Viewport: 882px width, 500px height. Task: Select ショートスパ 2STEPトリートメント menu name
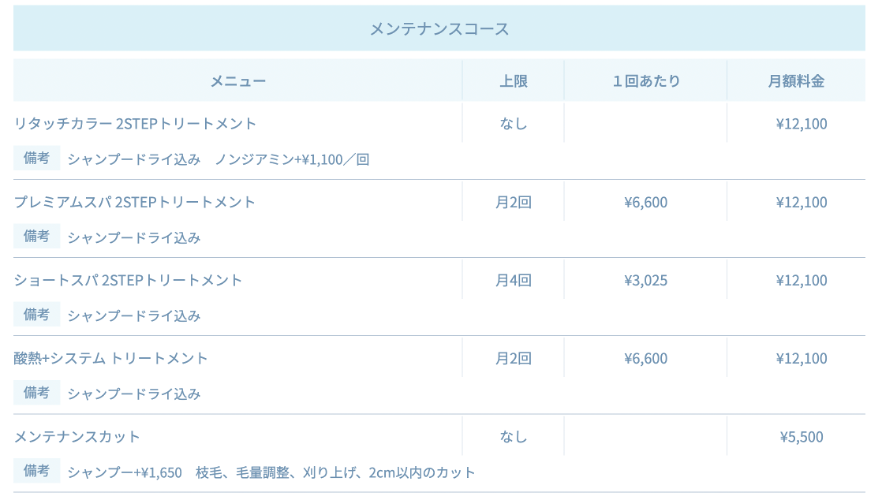coord(128,280)
